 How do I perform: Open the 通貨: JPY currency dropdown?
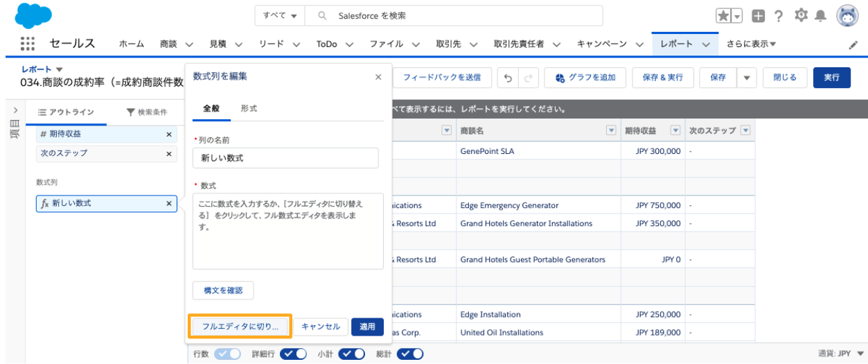click(x=842, y=354)
